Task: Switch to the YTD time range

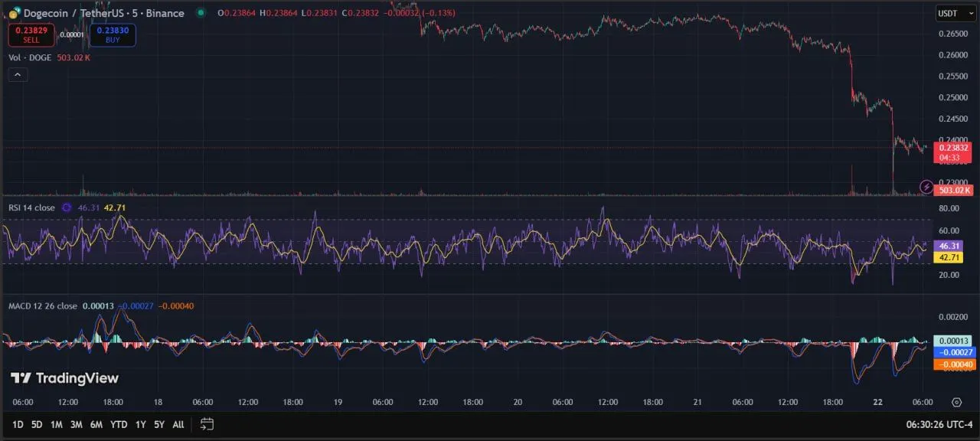Action: 119,423
